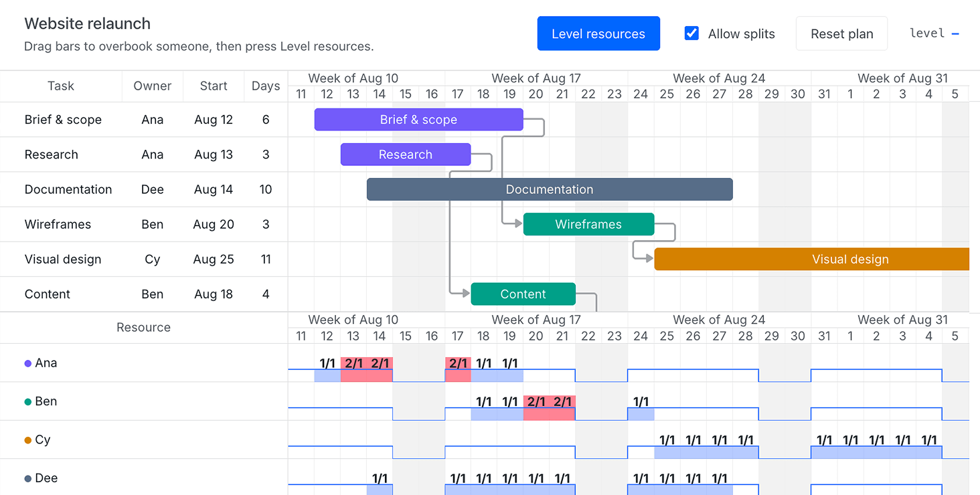The height and width of the screenshot is (495, 980).
Task: Reset the plan with Reset plan
Action: point(841,33)
